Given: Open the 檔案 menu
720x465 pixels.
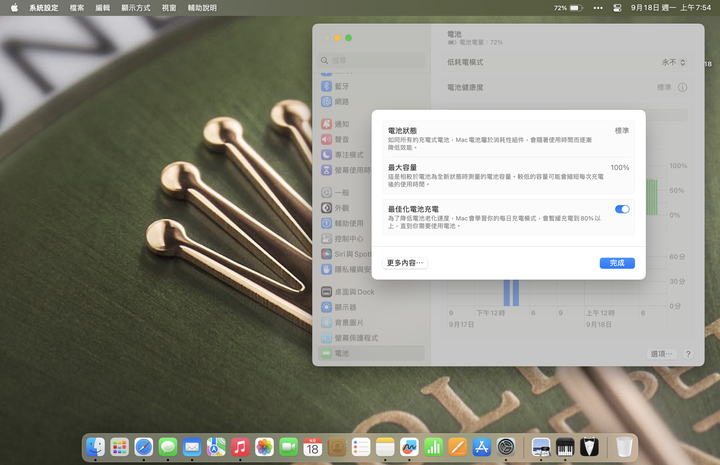Looking at the screenshot, I should [x=77, y=8].
